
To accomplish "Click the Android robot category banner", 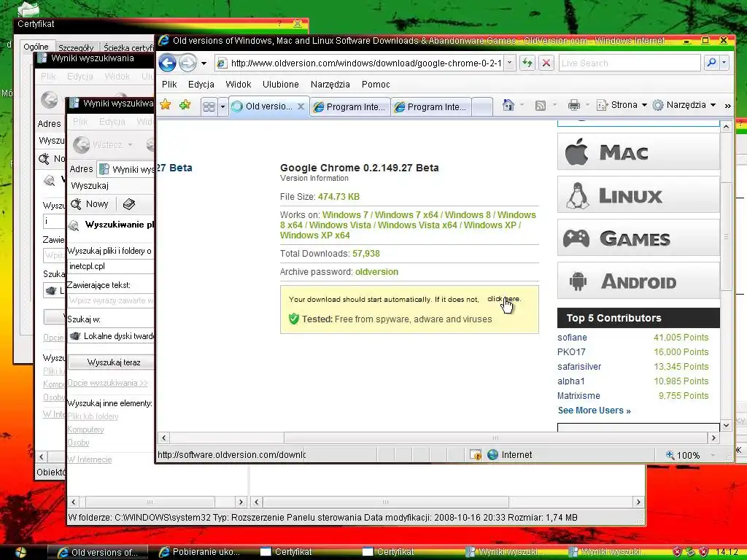I will (x=638, y=281).
